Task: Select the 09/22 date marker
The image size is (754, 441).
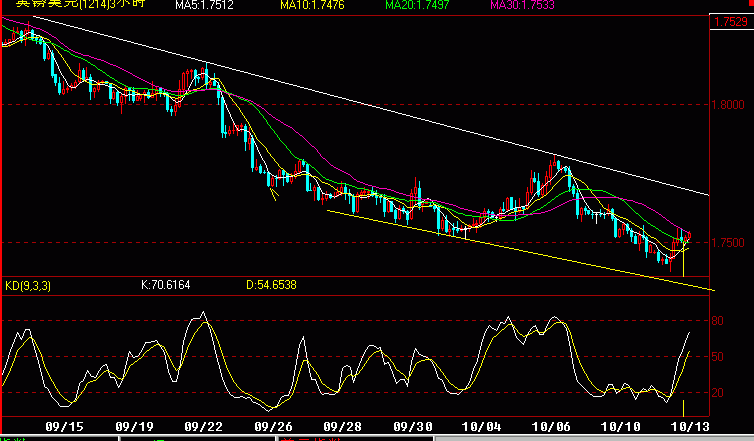Action: coord(203,425)
